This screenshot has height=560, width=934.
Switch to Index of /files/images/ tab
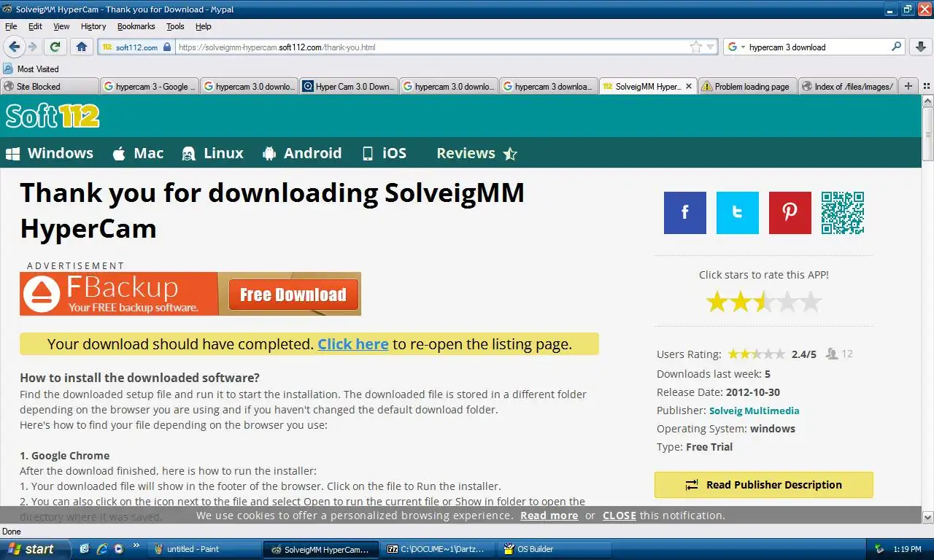coord(847,86)
